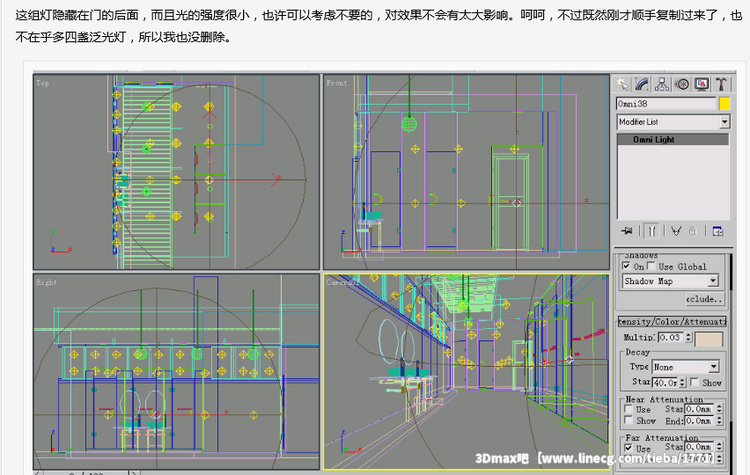Image resolution: width=750 pixels, height=475 pixels.
Task: Click the Camera viewport label
Action: pos(342,282)
